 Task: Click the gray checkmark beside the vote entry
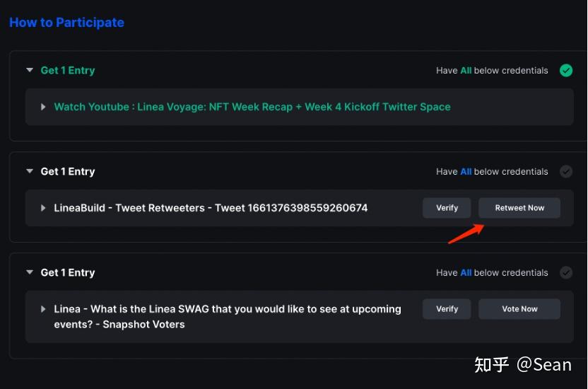tap(566, 273)
